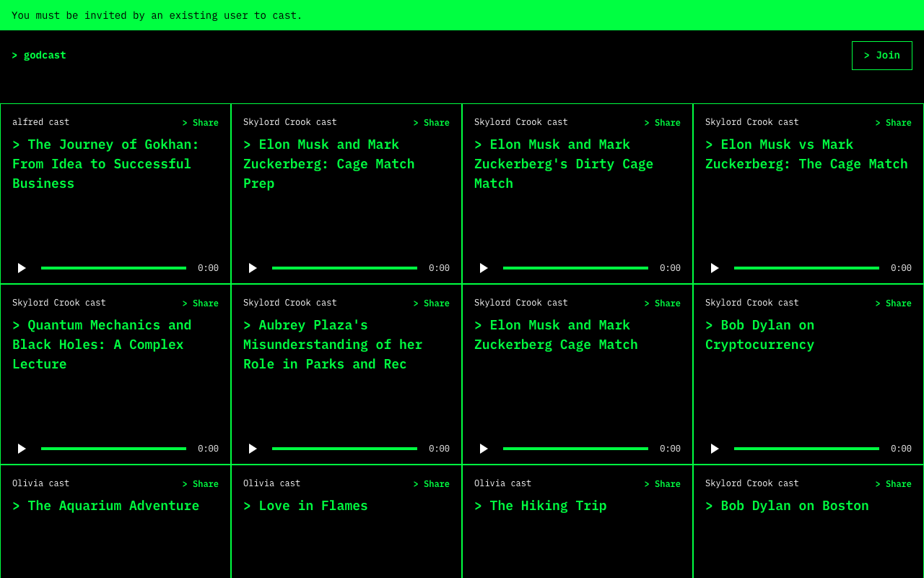924x578 pixels.
Task: Click 0:00 time on 'Journey of Gokhan' card
Action: coord(208,268)
